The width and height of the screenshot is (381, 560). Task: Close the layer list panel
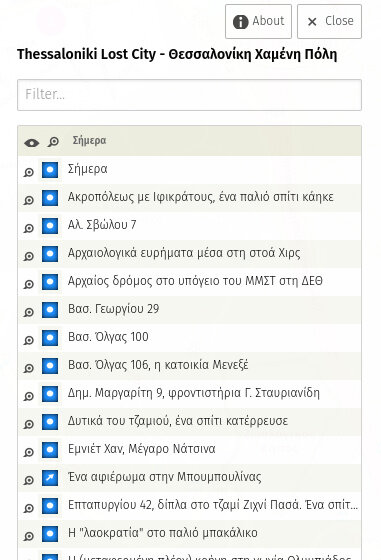click(x=329, y=21)
